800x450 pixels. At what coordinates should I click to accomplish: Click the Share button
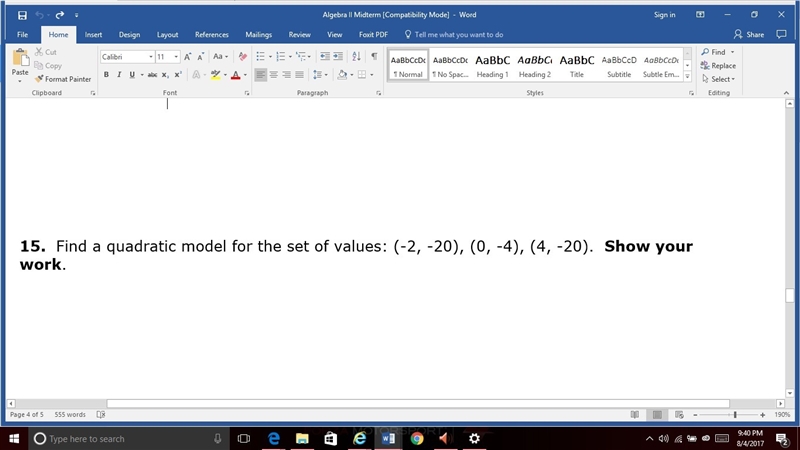point(749,35)
